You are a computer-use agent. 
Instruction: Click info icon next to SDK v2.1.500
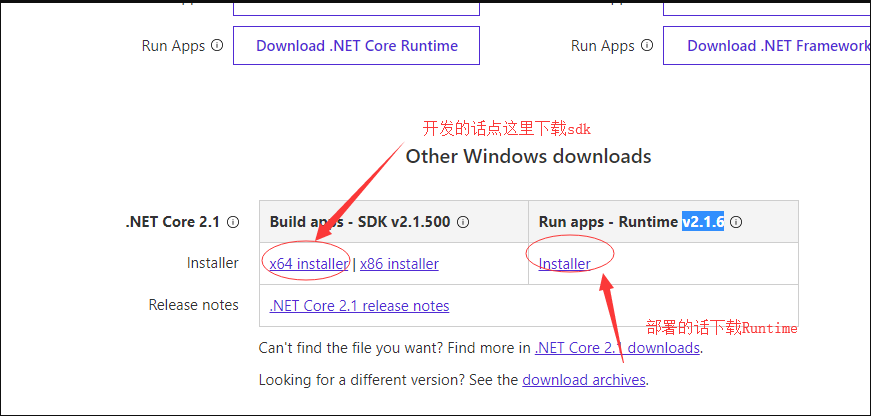pyautogui.click(x=463, y=222)
